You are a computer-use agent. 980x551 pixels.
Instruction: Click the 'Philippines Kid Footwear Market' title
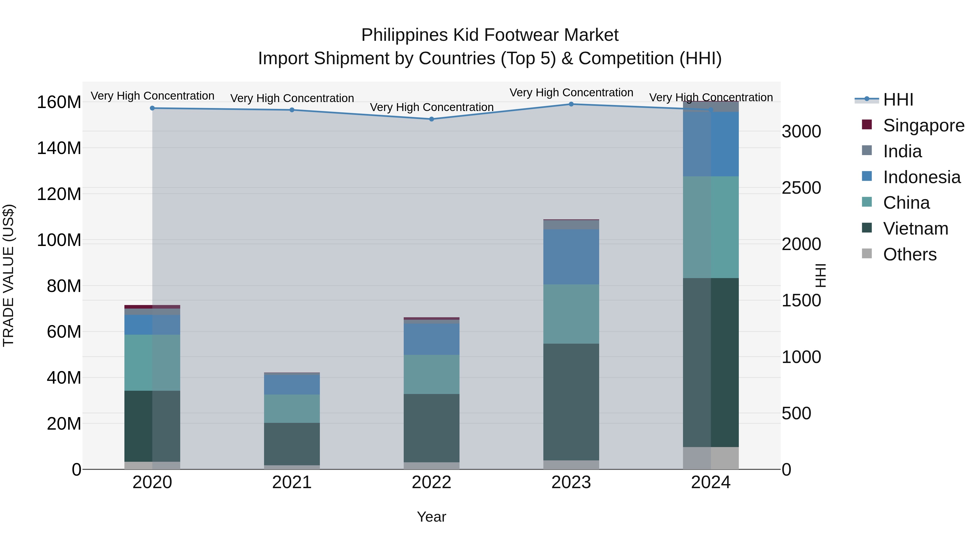click(490, 35)
